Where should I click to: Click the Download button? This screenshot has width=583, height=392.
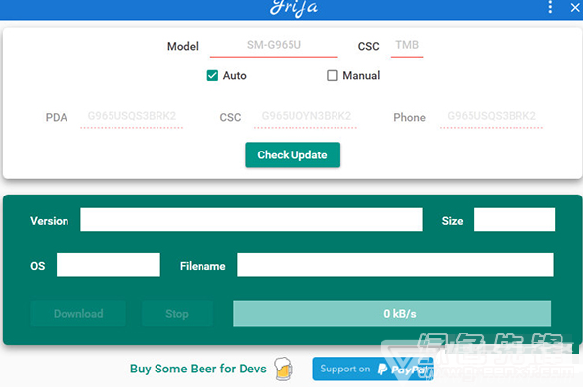coord(78,314)
